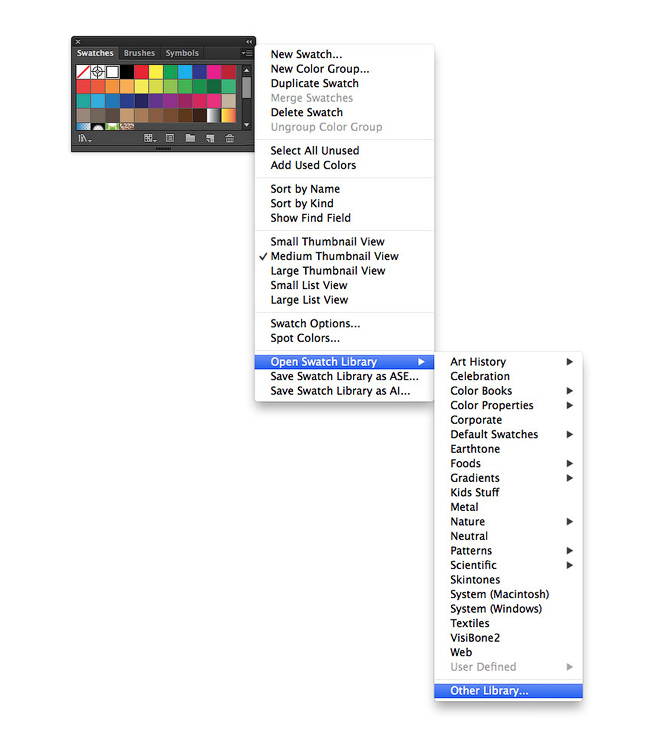Image resolution: width=650 pixels, height=738 pixels.
Task: Select the blue dotted pattern swatch
Action: coord(83,126)
